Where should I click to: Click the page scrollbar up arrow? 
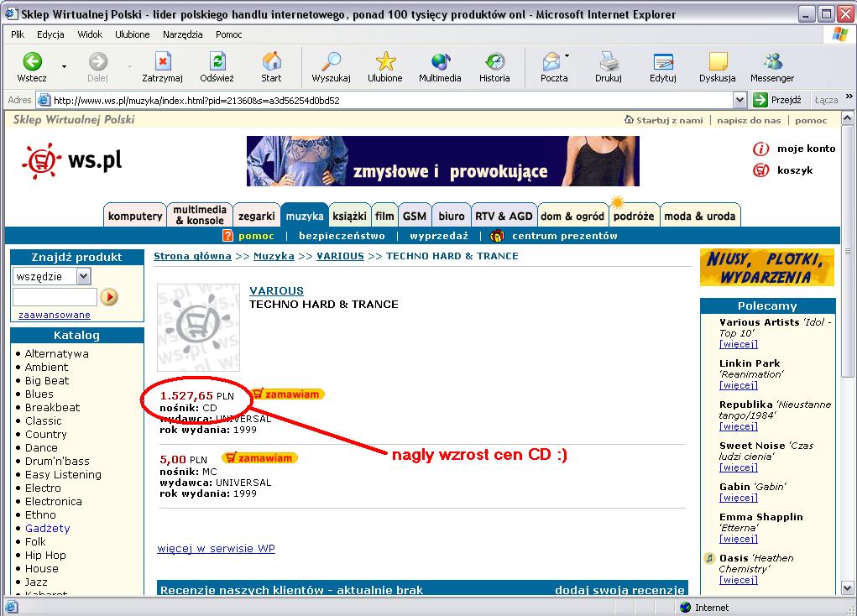847,118
